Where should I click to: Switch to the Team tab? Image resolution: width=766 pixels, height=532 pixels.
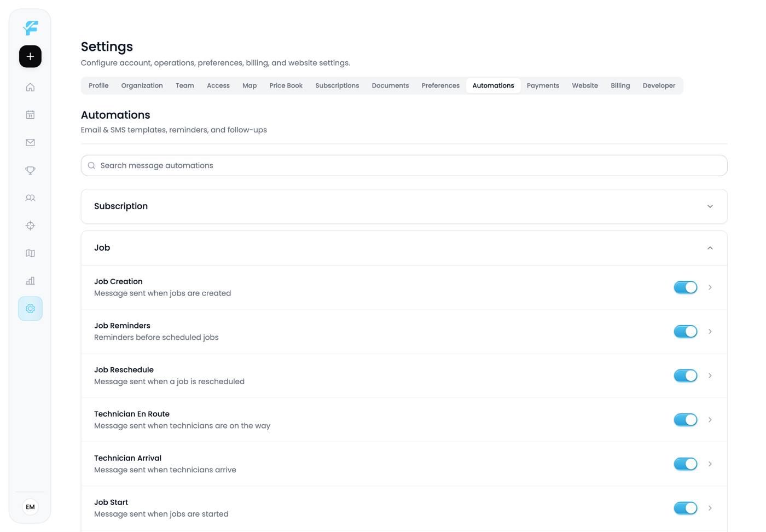tap(185, 85)
